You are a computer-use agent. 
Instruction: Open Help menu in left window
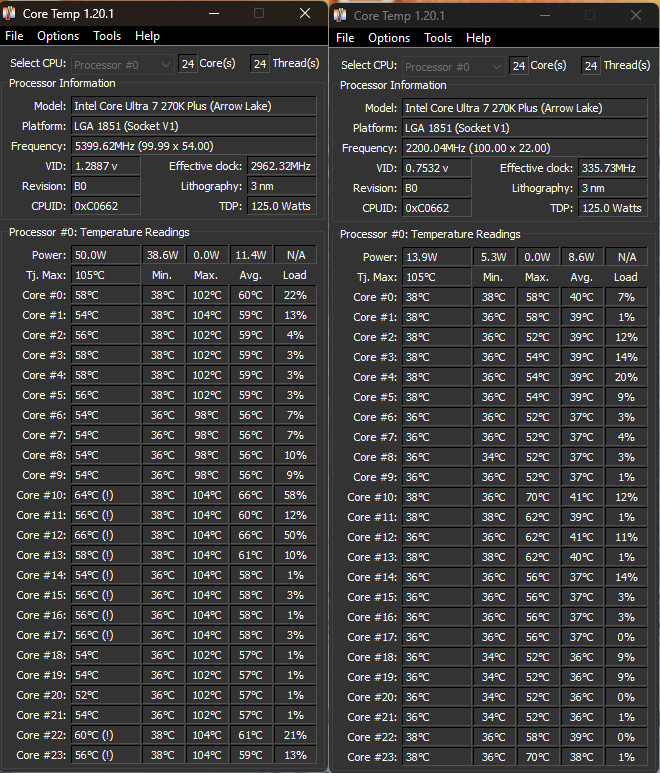pyautogui.click(x=147, y=36)
